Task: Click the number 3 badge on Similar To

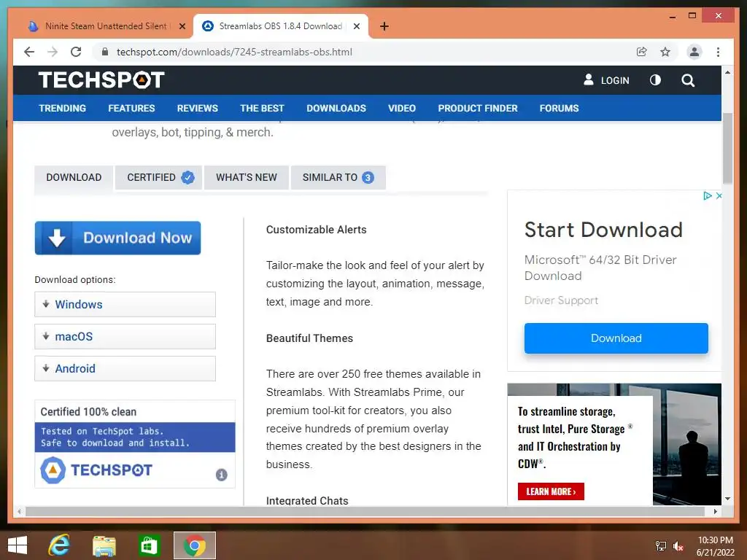Action: [x=368, y=178]
